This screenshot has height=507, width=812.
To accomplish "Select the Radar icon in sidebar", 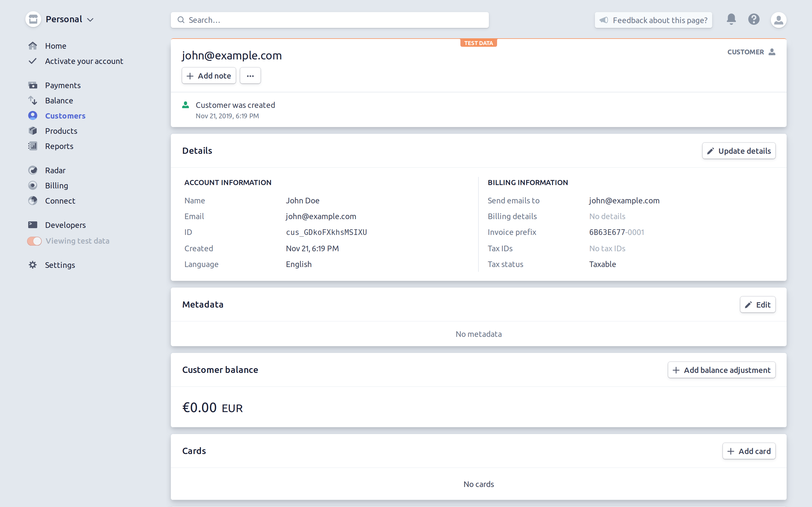I will 32,170.
